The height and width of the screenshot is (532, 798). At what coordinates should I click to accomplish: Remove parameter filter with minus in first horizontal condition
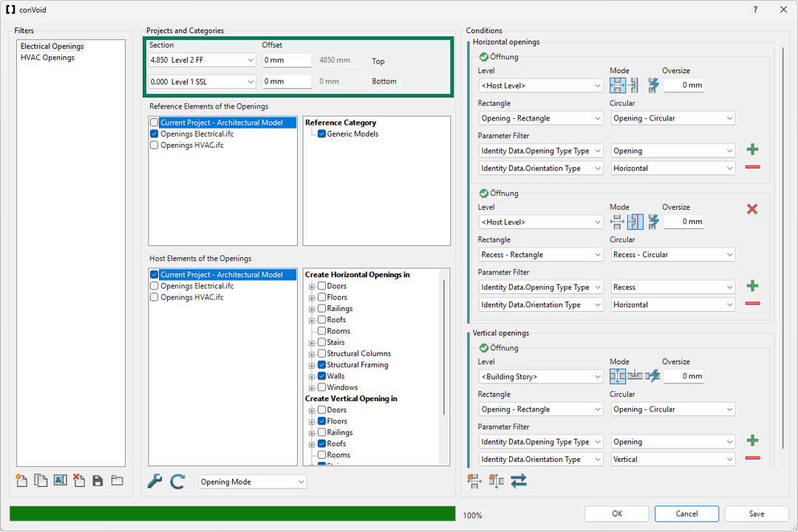pyautogui.click(x=752, y=167)
